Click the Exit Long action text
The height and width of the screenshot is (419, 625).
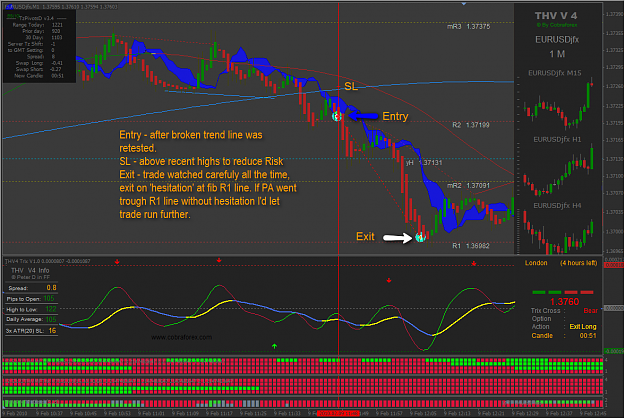583,327
